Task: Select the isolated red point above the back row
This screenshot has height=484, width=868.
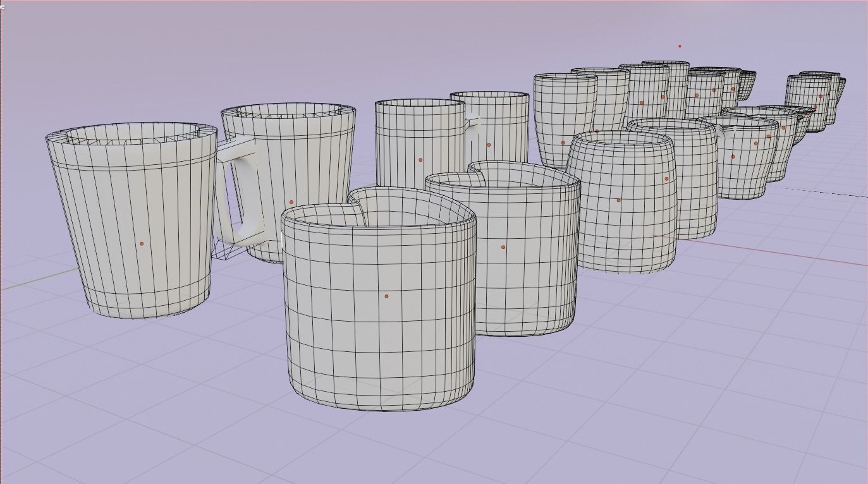Action: [x=680, y=46]
